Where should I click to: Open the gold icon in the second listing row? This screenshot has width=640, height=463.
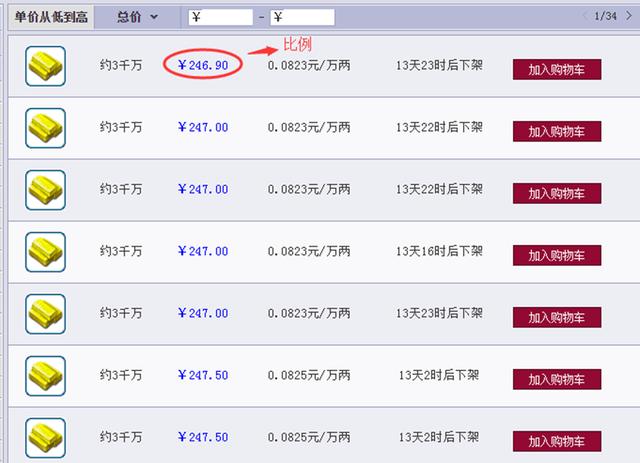click(x=45, y=128)
